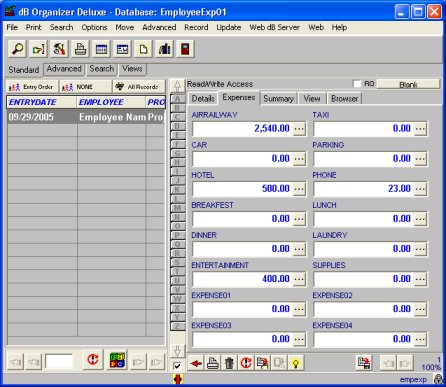Click the BREAKFEST amount field
Screen dimensions: 446x387
[242, 219]
